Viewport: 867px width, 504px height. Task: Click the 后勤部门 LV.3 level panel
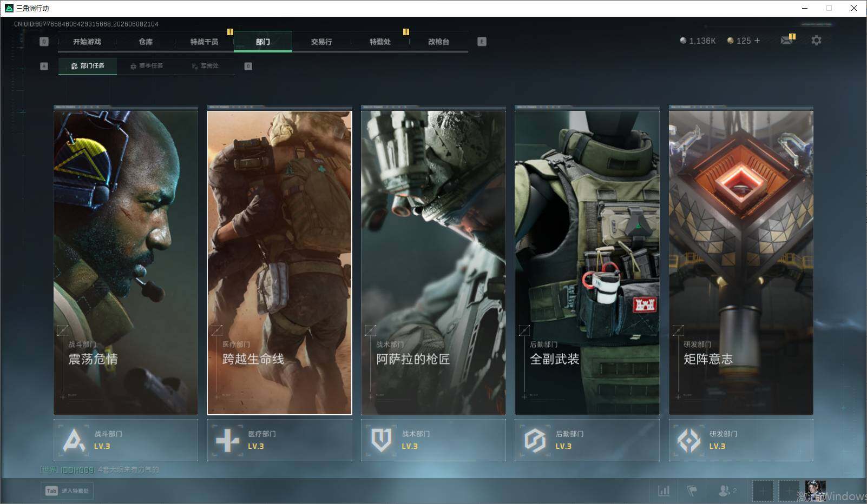[587, 440]
